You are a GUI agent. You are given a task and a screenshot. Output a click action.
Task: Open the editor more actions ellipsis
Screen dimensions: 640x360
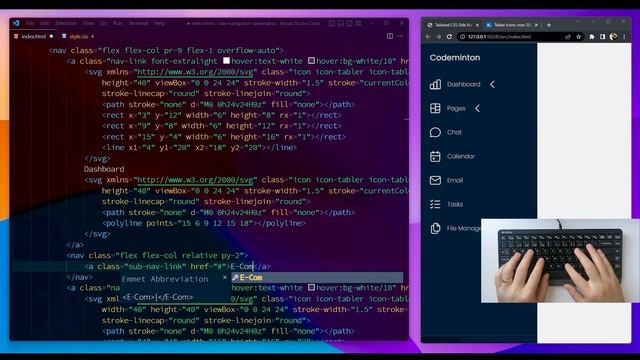(x=400, y=36)
